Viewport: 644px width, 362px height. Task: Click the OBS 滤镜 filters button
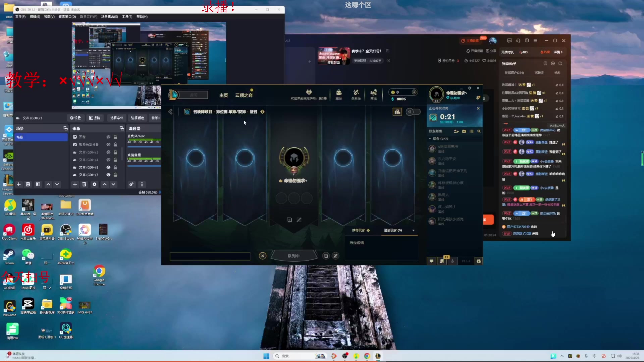[95, 118]
